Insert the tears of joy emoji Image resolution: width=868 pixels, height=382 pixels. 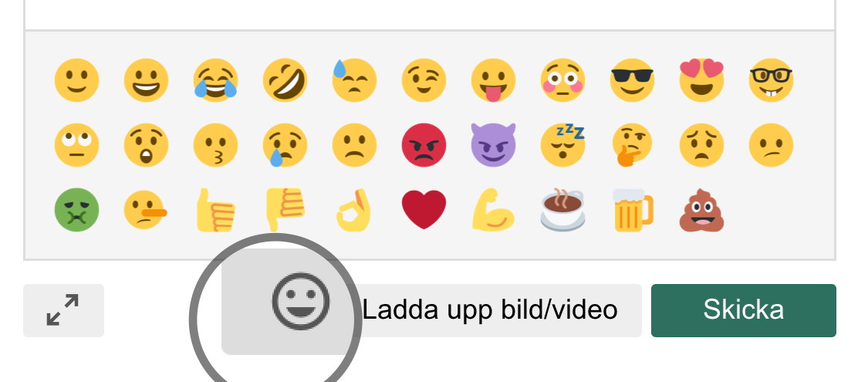(x=216, y=80)
